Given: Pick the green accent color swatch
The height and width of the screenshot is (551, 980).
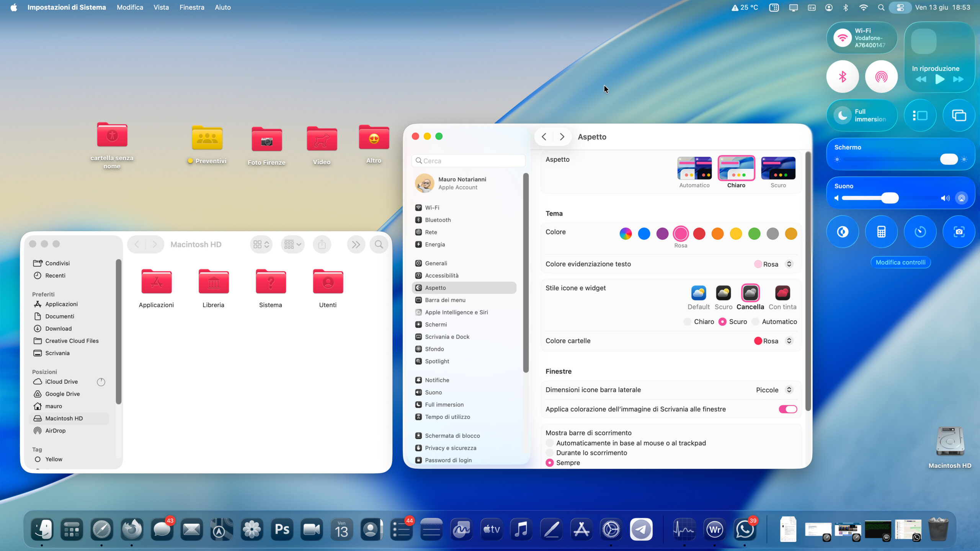Looking at the screenshot, I should [x=754, y=233].
